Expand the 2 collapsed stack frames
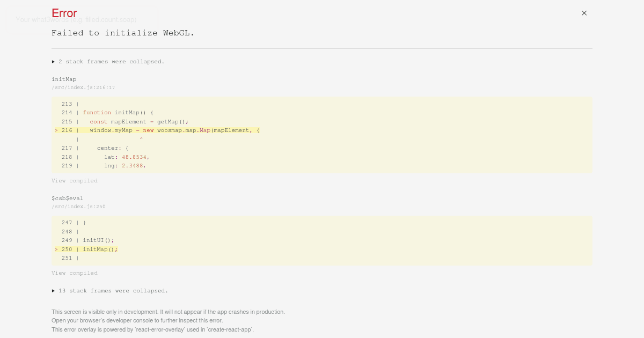 coord(111,62)
